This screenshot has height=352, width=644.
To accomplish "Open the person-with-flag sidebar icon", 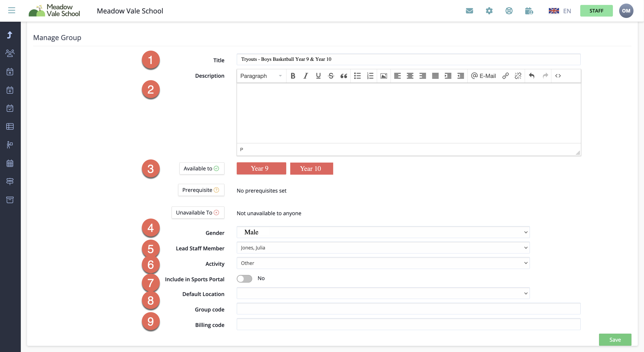I will click(10, 145).
